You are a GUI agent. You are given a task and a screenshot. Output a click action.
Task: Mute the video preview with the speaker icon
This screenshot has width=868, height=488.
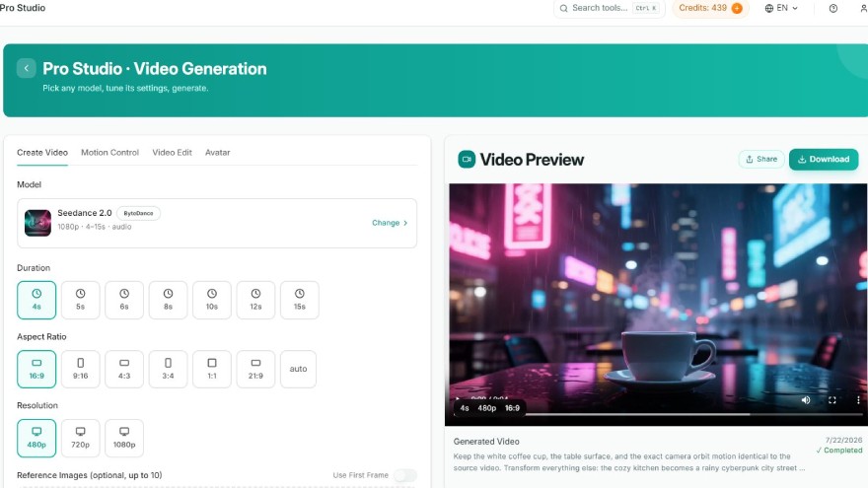click(806, 400)
